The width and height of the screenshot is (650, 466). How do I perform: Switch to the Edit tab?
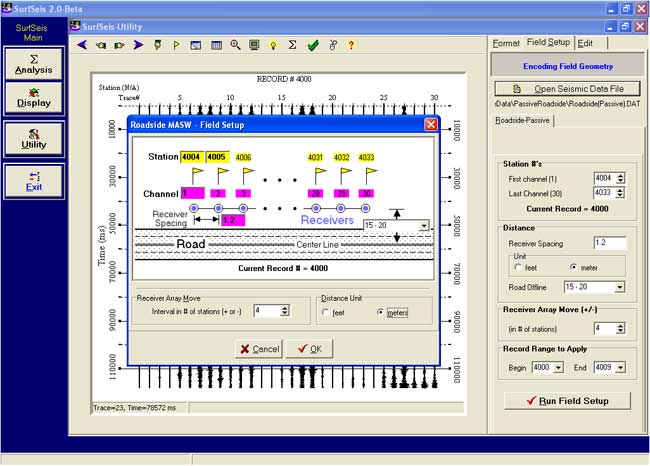[585, 43]
